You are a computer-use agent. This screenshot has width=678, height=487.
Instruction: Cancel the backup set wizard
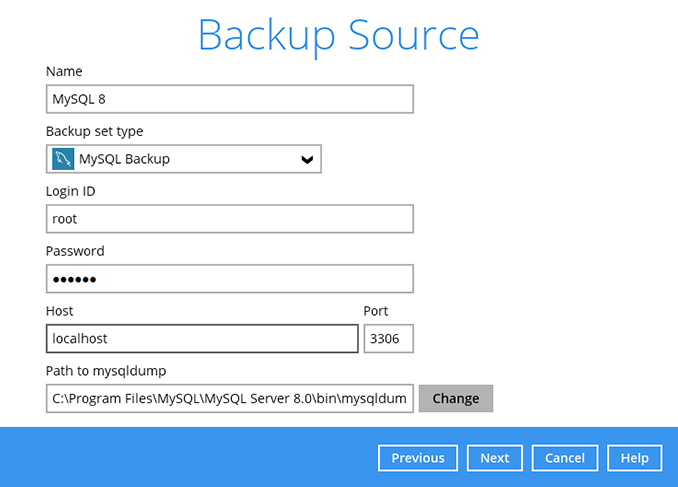565,458
